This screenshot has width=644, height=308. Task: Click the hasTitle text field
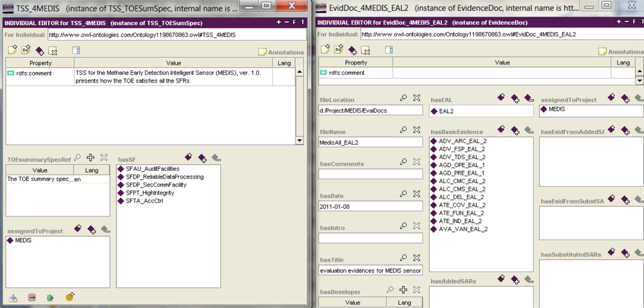click(370, 270)
